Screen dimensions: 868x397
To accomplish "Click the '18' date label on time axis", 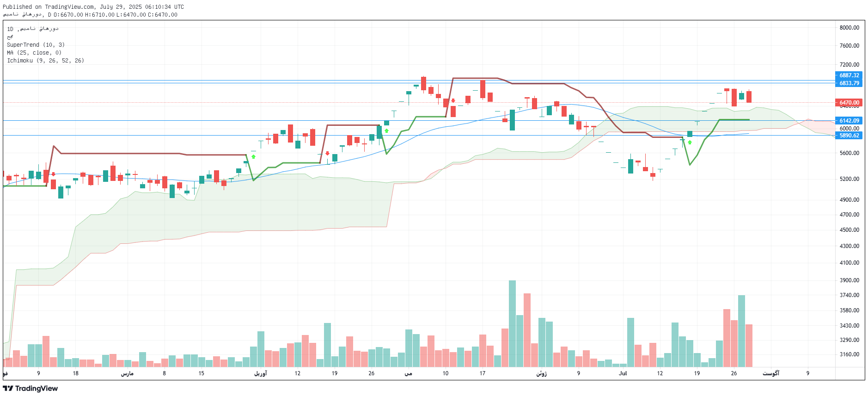I will (75, 373).
